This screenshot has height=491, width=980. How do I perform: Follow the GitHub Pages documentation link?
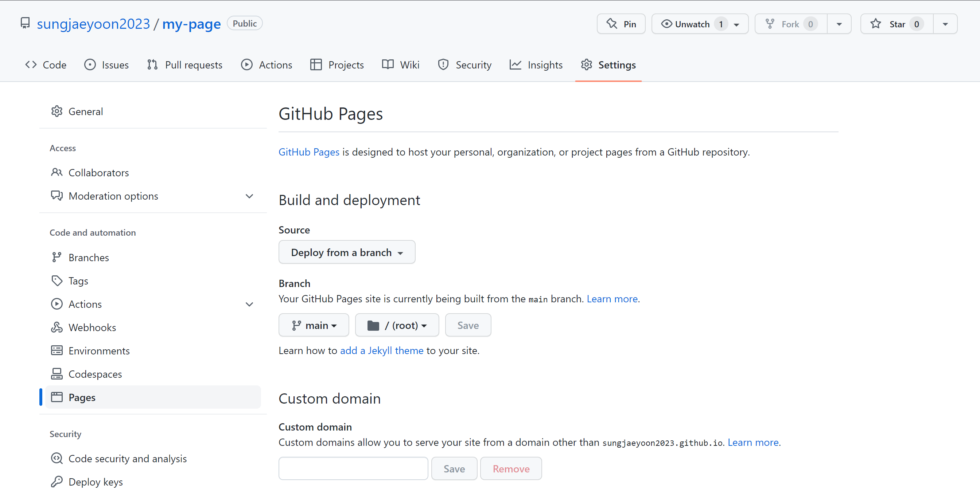coord(309,152)
